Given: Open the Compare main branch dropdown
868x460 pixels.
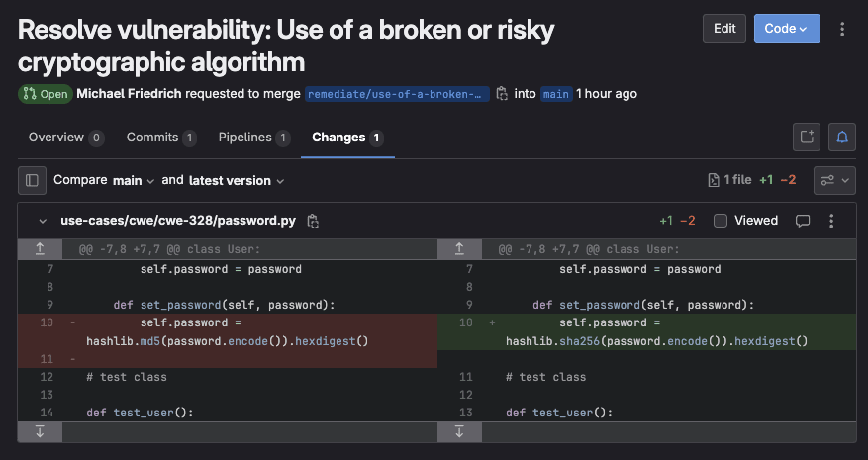Looking at the screenshot, I should click(x=134, y=180).
